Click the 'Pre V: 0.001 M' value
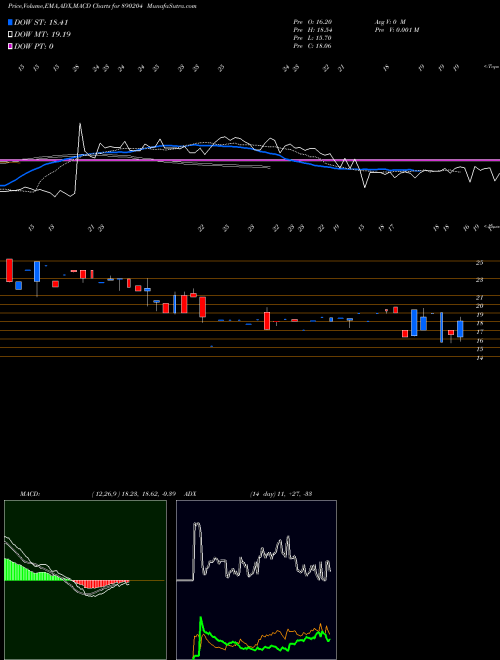This screenshot has height=660, width=500. [396, 29]
